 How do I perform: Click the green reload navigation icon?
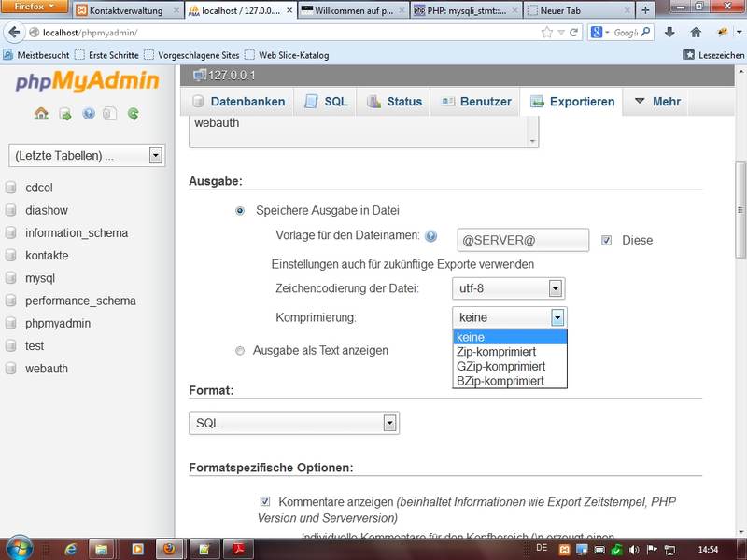coord(134,114)
